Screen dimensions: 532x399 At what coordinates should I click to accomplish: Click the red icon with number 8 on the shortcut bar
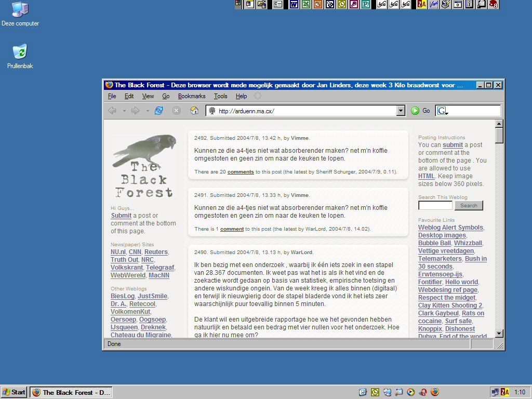[494, 4]
